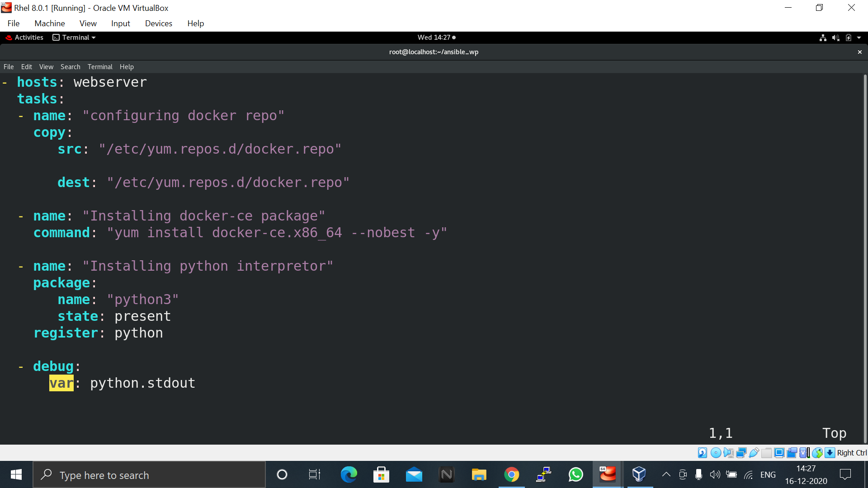Show hidden Windows tray icons chevron
This screenshot has width=868, height=488.
[x=666, y=474]
